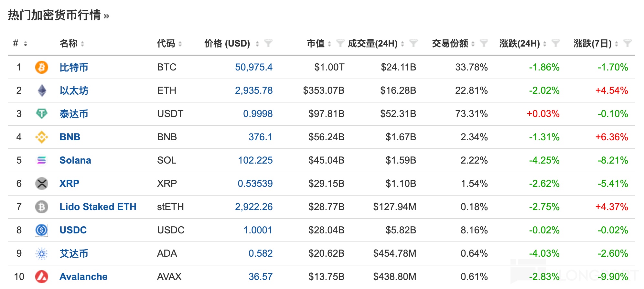The height and width of the screenshot is (289, 644).
Task: Toggle sort arrows on 市值 column
Action: click(x=329, y=44)
